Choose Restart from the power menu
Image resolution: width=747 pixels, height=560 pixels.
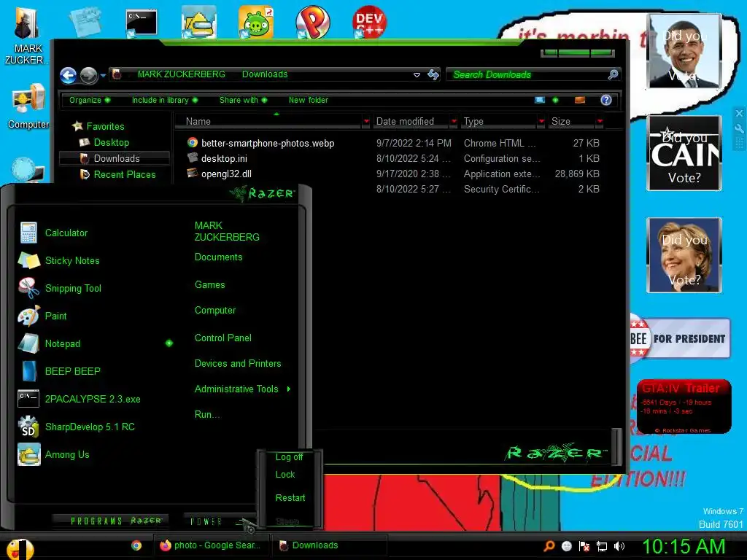tap(290, 497)
